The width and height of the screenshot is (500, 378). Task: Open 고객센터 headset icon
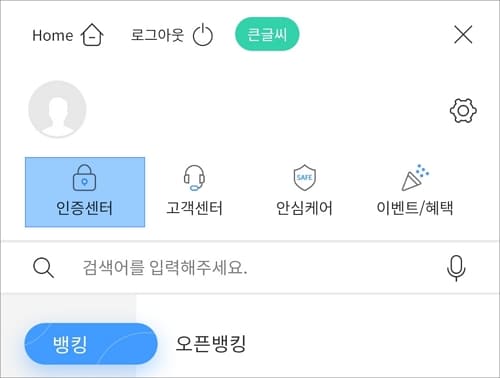(x=194, y=178)
